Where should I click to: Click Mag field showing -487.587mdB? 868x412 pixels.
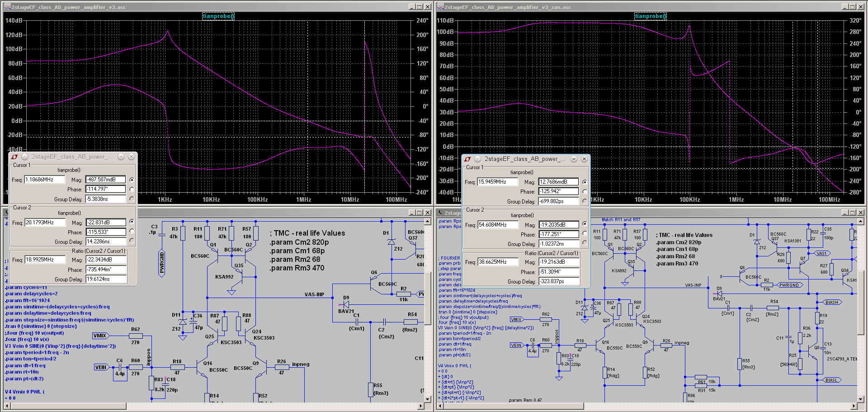pyautogui.click(x=106, y=180)
